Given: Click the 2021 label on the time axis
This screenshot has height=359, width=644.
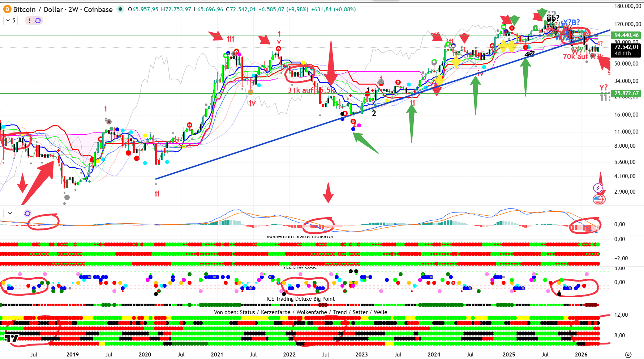Looking at the screenshot, I should tap(217, 355).
